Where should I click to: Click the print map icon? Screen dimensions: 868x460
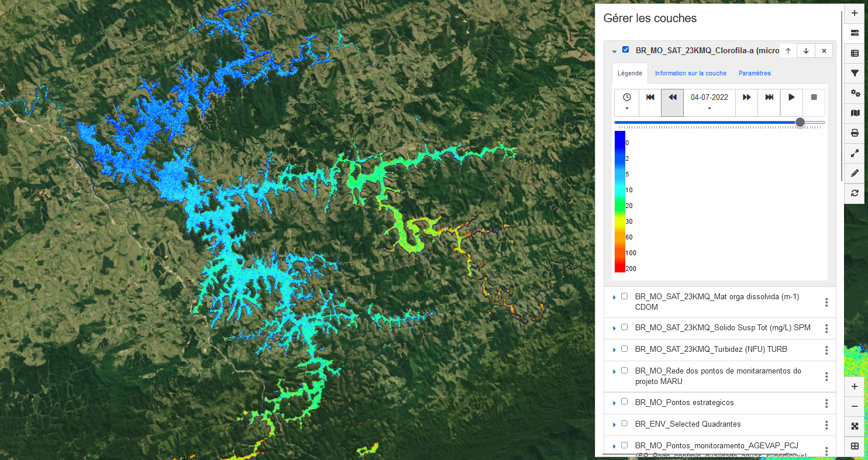(855, 133)
